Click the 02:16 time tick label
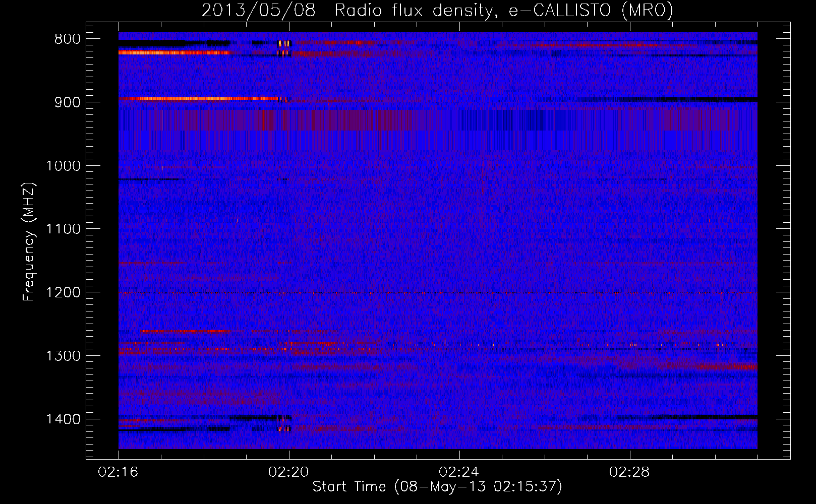Screen dimensions: 816x504 [x=119, y=472]
